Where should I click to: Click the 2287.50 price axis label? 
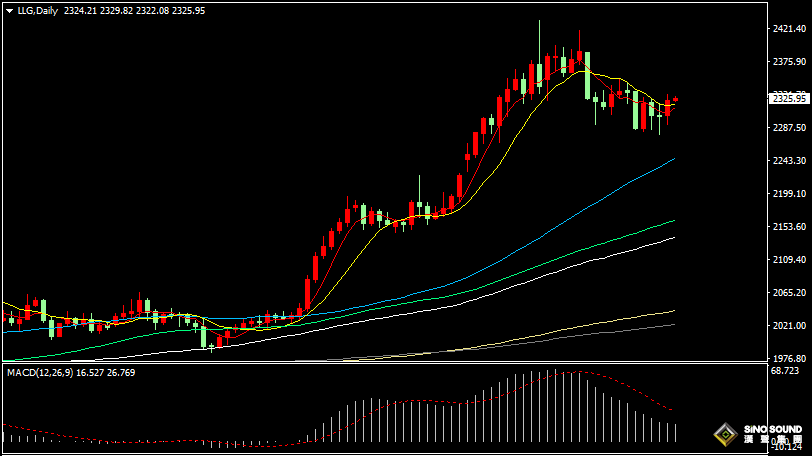(x=789, y=128)
